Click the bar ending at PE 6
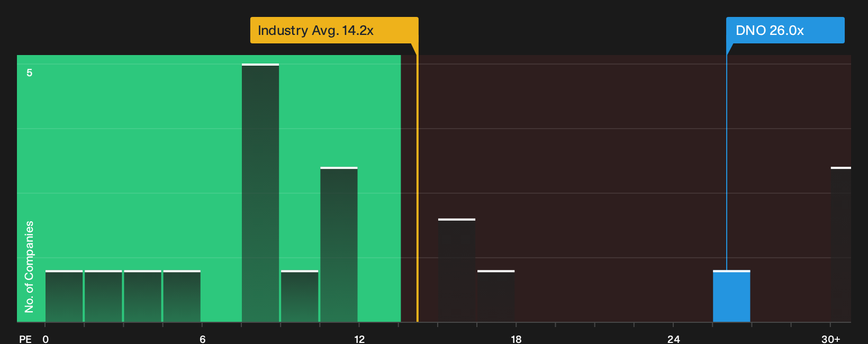868x344 pixels. pyautogui.click(x=182, y=296)
